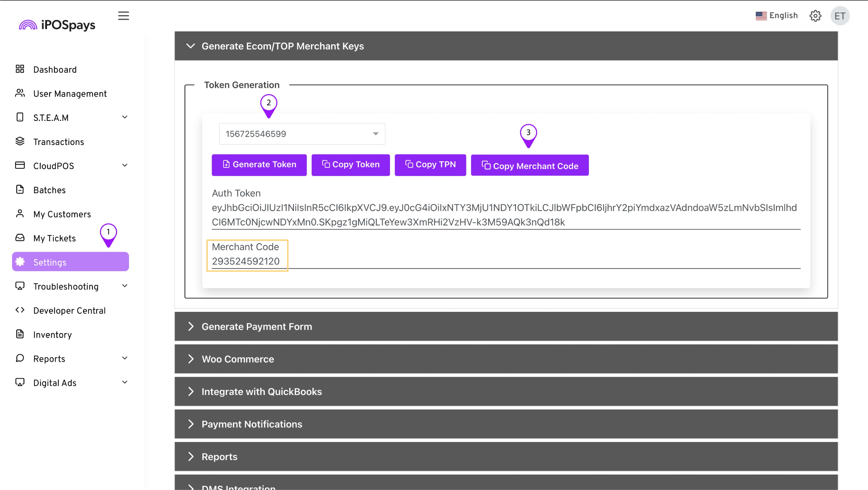
Task: Open My Tickets in the sidebar
Action: (x=54, y=238)
